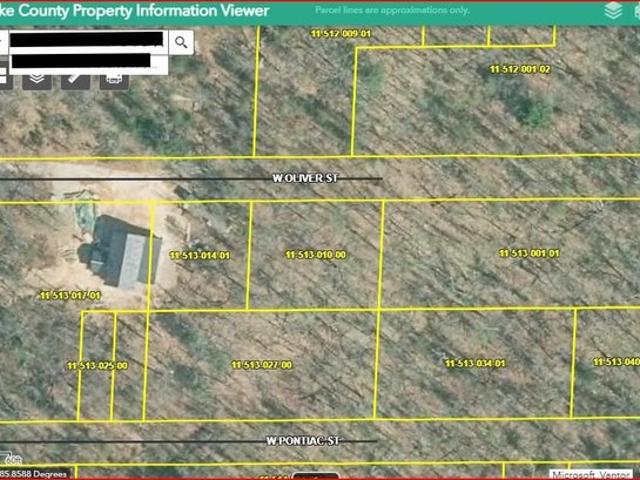Pick parcel 11 513 027 00
The height and width of the screenshot is (480, 640).
tap(261, 365)
